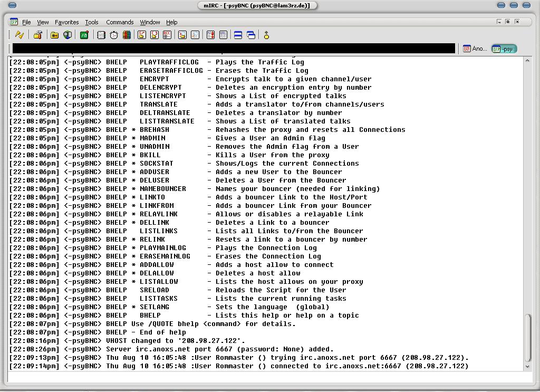The image size is (540, 392).
Task: Click the scrollbar up arrow
Action: pos(527,61)
